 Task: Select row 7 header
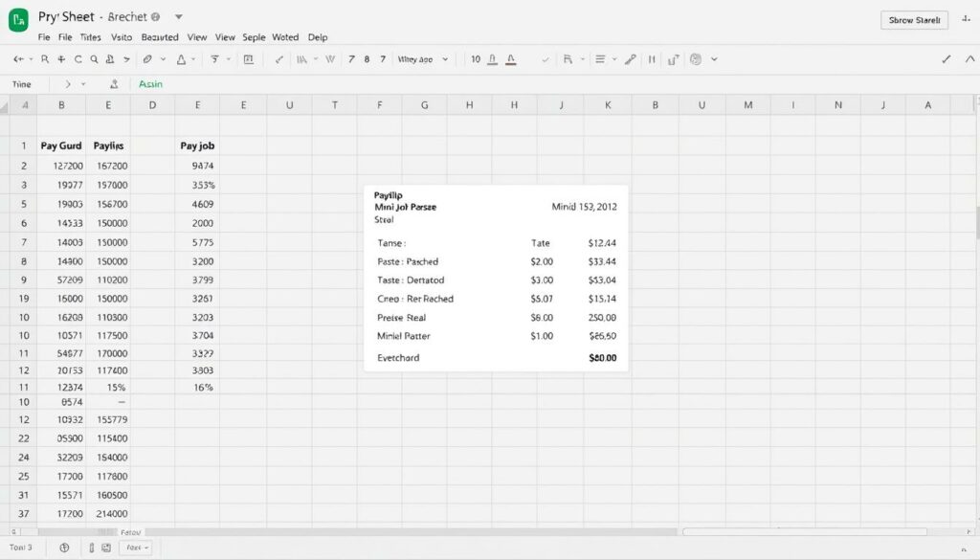24,242
